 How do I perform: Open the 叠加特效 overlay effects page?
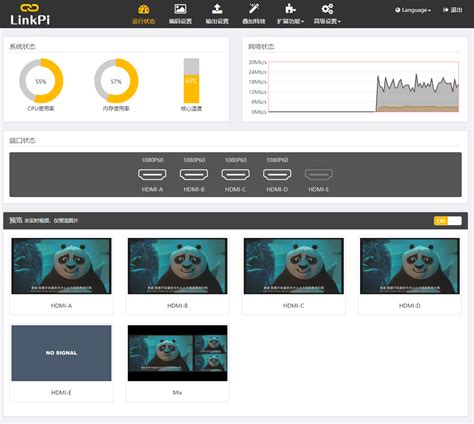(254, 14)
